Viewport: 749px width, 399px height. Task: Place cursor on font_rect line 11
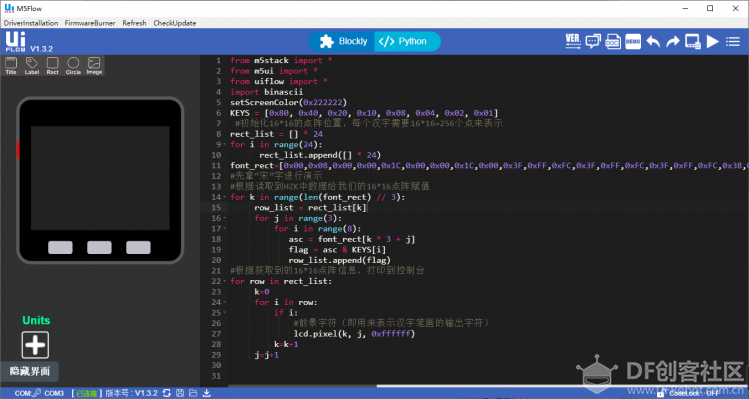coord(489,165)
